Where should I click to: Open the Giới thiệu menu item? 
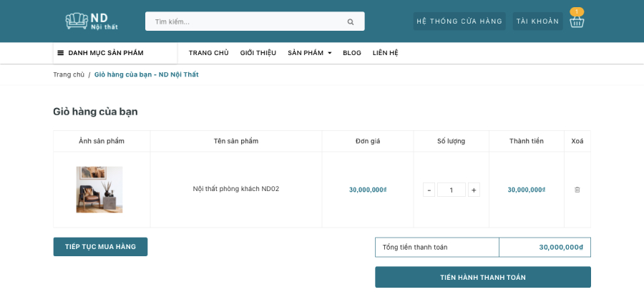[x=258, y=53]
